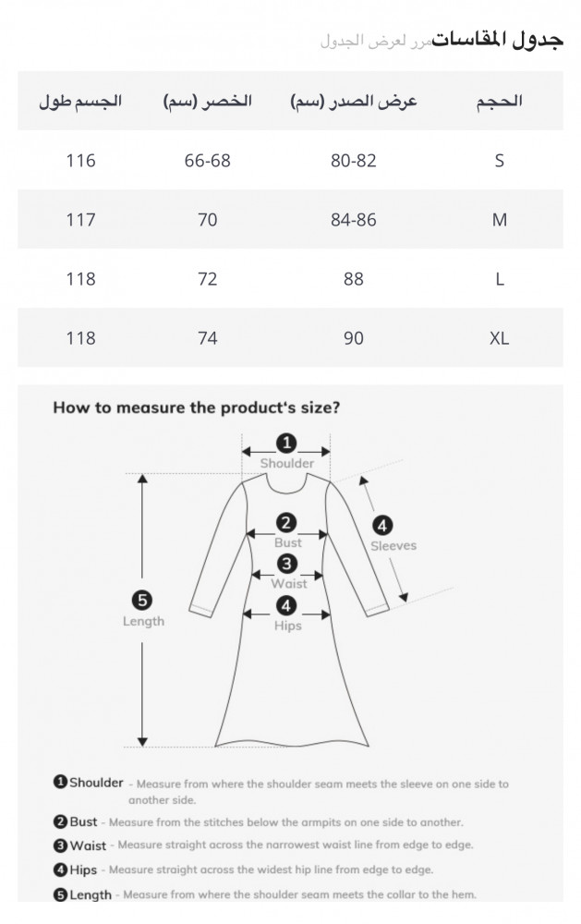Image resolution: width=581 pixels, height=924 pixels.
Task: Click the number 5 Length marker beside dress
Action: click(142, 601)
